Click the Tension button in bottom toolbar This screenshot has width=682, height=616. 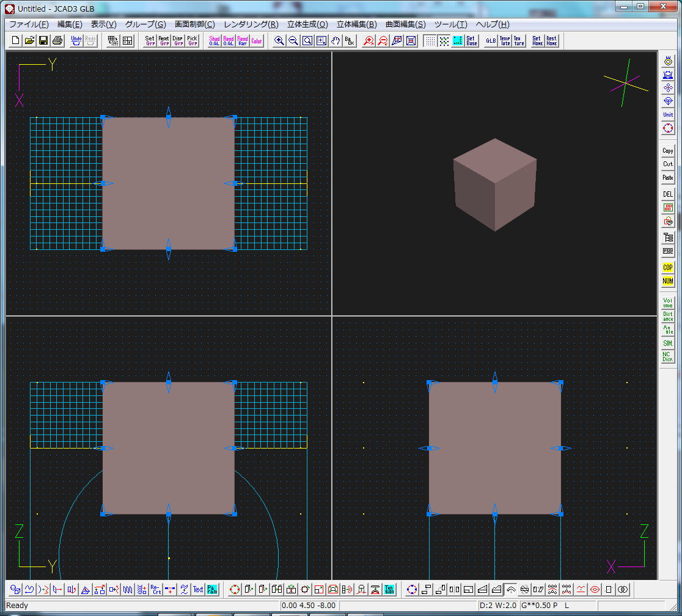(389, 590)
